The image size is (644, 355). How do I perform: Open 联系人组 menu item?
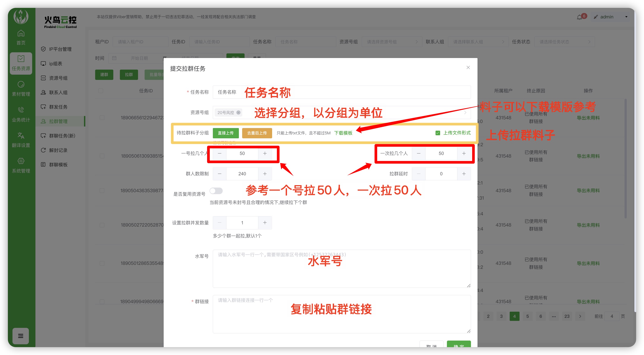[x=58, y=93]
